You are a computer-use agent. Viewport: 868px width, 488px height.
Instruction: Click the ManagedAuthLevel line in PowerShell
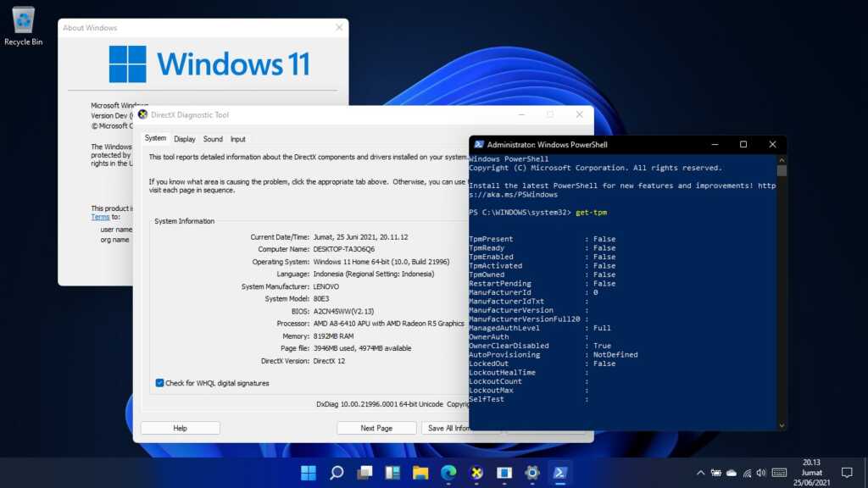[x=540, y=328]
